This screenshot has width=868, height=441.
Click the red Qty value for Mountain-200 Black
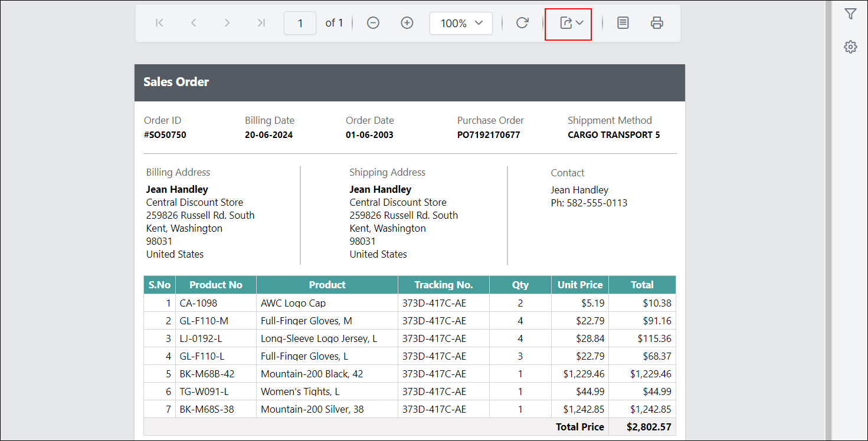point(520,373)
